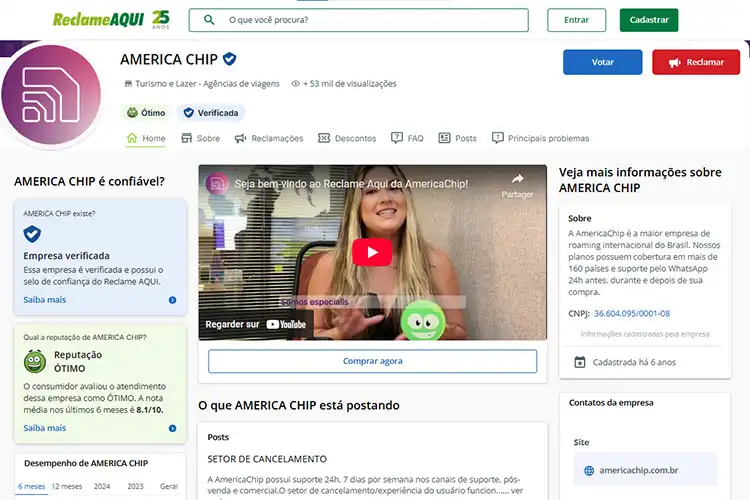This screenshot has height=500, width=750.
Task: Click the channel avatar on the video
Action: pos(217,184)
